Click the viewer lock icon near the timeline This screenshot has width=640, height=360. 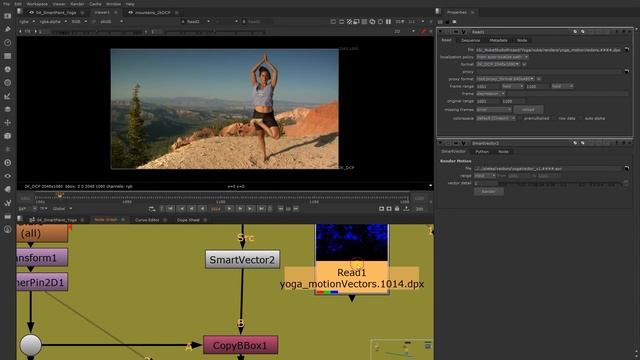[397, 209]
